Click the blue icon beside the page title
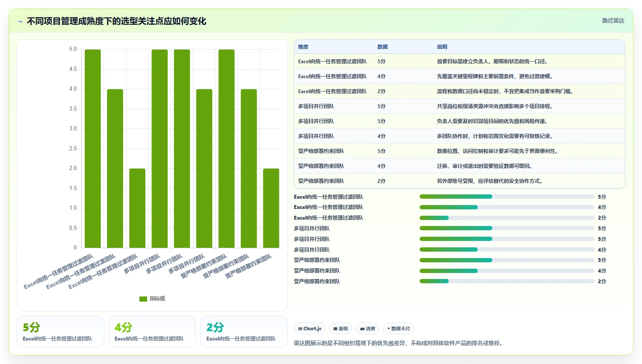 (x=20, y=21)
